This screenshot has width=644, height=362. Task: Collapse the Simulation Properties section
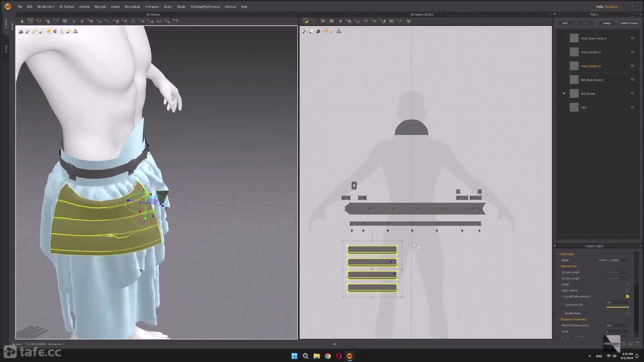tap(558, 319)
